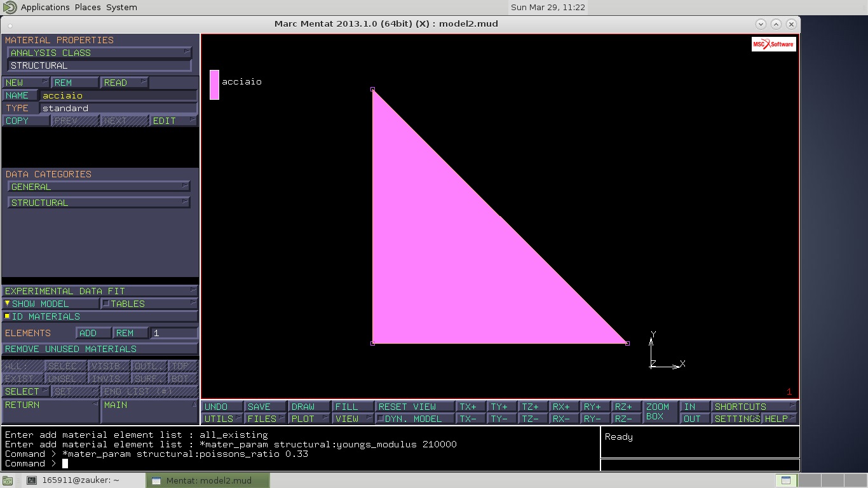
Task: Click RETURN button
Action: point(51,410)
